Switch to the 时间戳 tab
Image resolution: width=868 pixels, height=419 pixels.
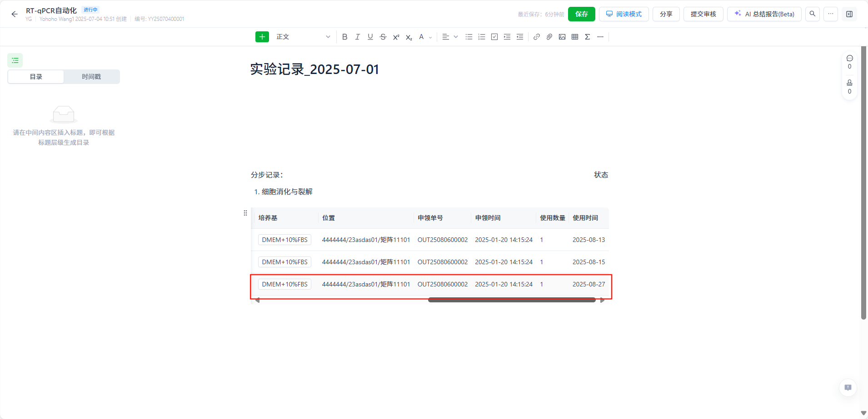[91, 77]
